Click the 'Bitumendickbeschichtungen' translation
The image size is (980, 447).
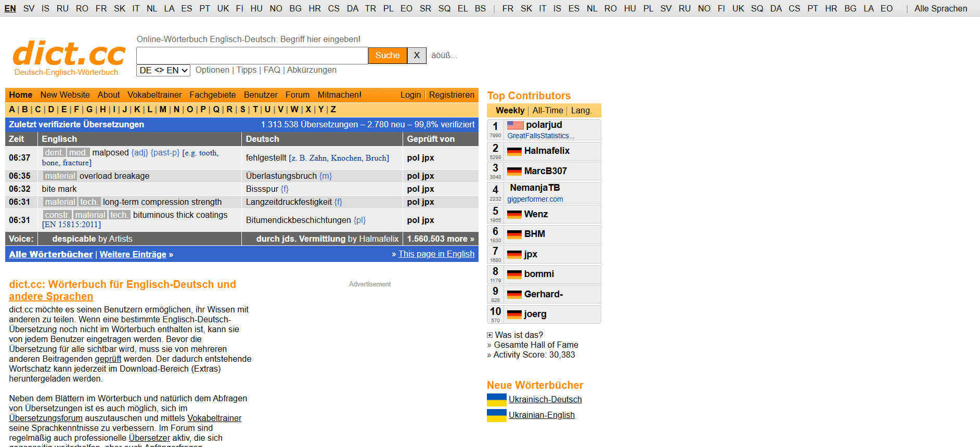pos(299,220)
